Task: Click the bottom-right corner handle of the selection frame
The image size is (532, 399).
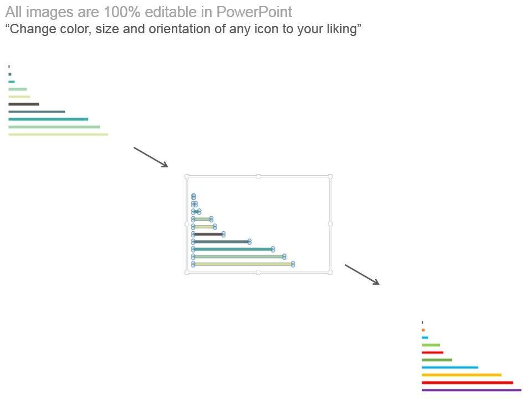Action: 330,272
